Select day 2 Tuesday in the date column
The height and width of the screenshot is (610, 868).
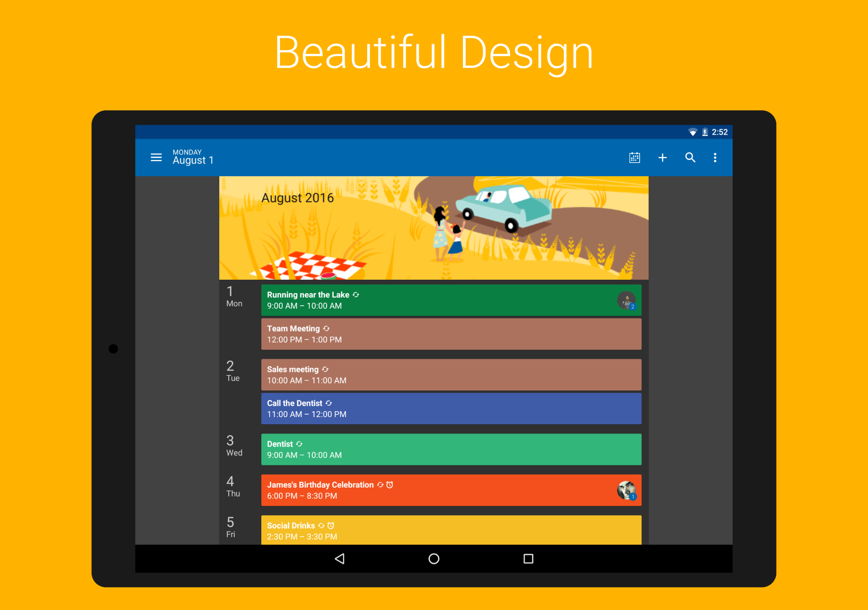click(231, 371)
